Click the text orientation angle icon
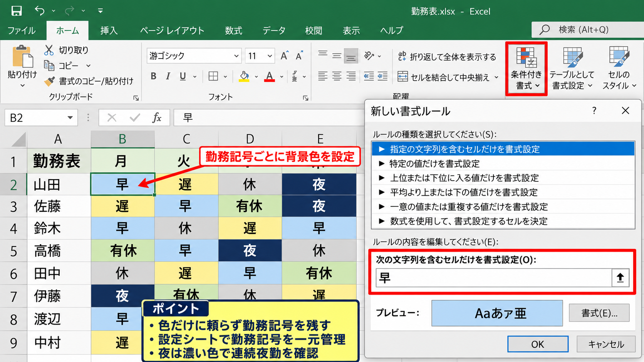The width and height of the screenshot is (644, 362). click(x=369, y=56)
